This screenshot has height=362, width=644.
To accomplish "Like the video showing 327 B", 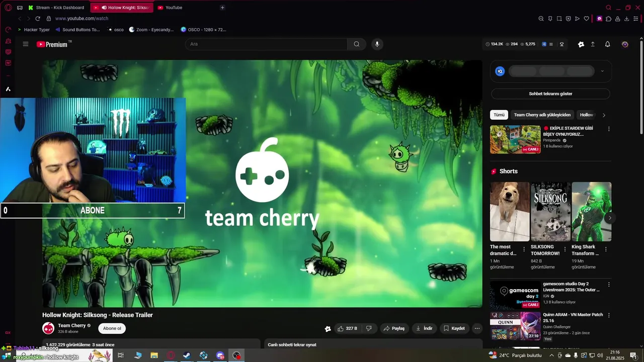I will 347,328.
